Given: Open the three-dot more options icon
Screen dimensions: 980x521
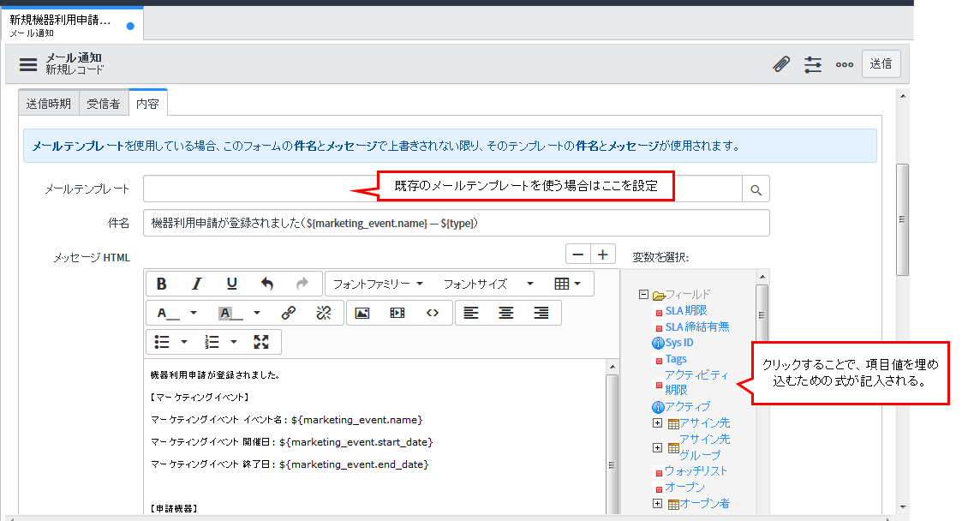Looking at the screenshot, I should pos(845,64).
